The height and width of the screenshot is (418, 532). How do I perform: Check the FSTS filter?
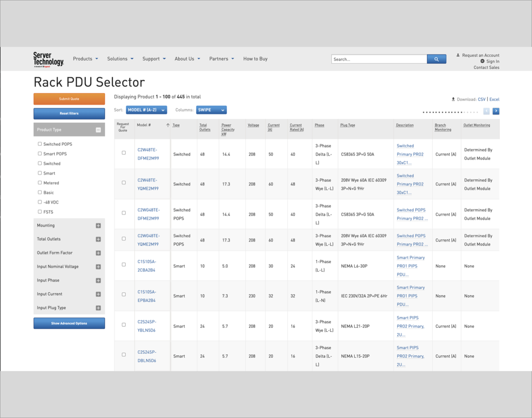40,211
